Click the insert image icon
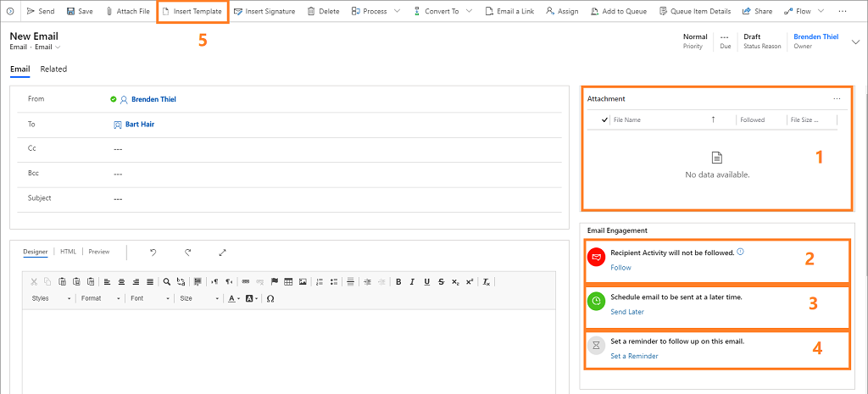The height and width of the screenshot is (394, 868). (303, 281)
